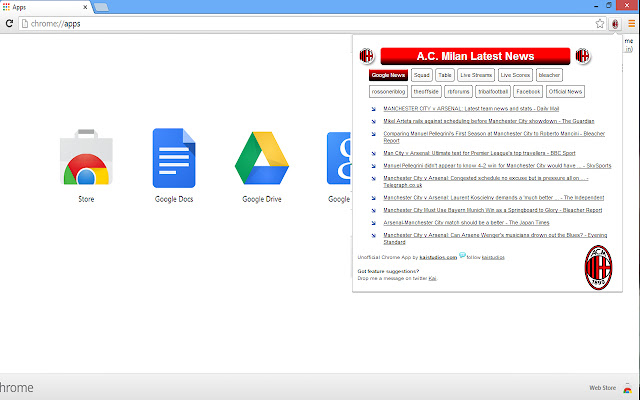Click the Web Store icon in the footer

[x=627, y=388]
